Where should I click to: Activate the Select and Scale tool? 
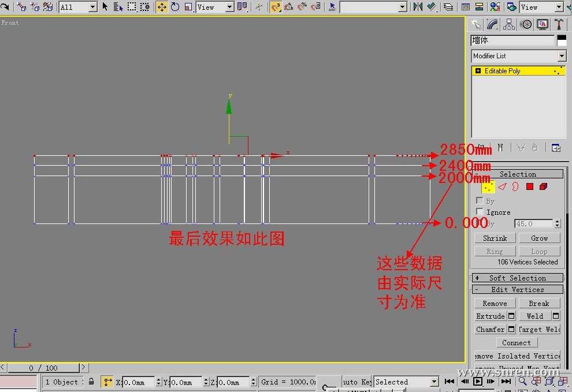188,6
